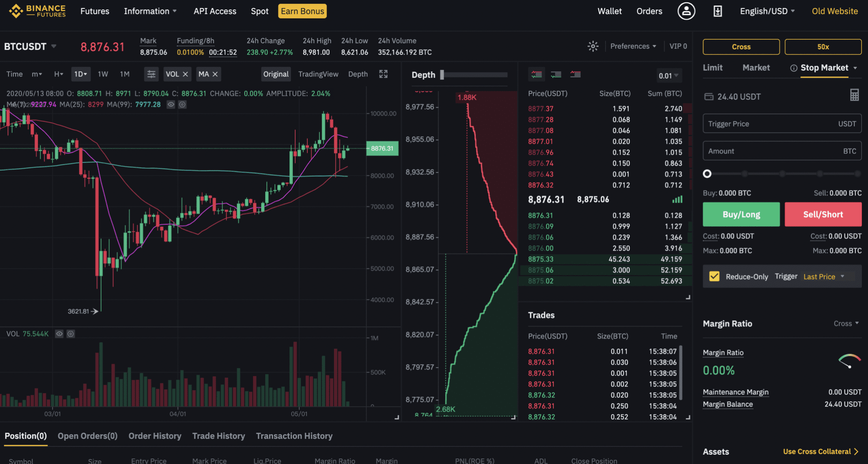Open the Information dropdown menu
This screenshot has width=868, height=464.
150,11
